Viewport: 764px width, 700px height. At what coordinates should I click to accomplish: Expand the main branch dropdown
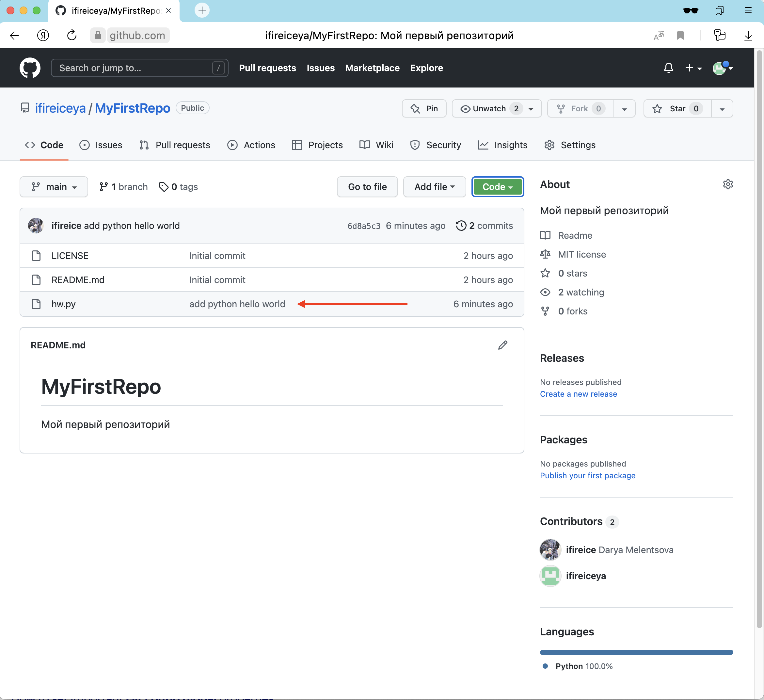(54, 187)
